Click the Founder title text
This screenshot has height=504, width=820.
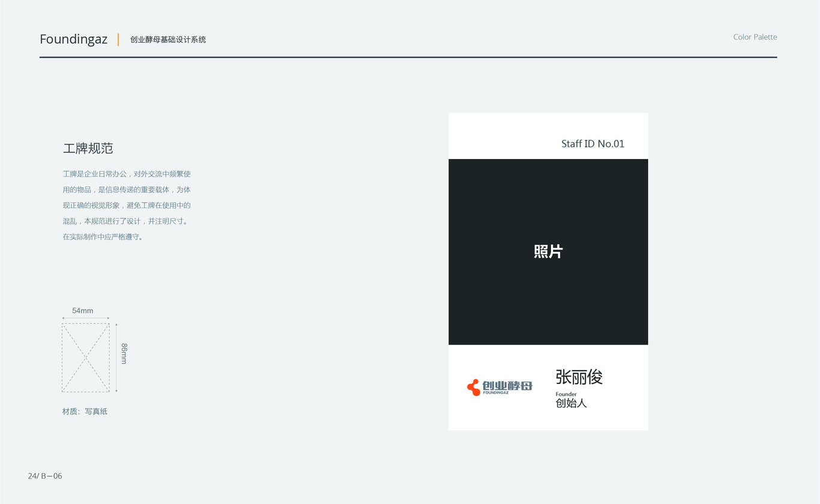click(x=566, y=394)
